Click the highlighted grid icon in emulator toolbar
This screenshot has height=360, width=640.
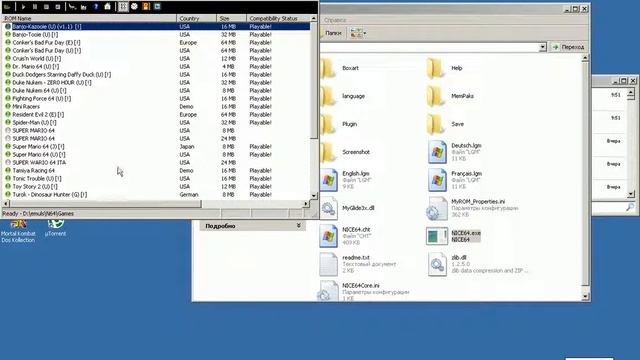click(x=123, y=7)
